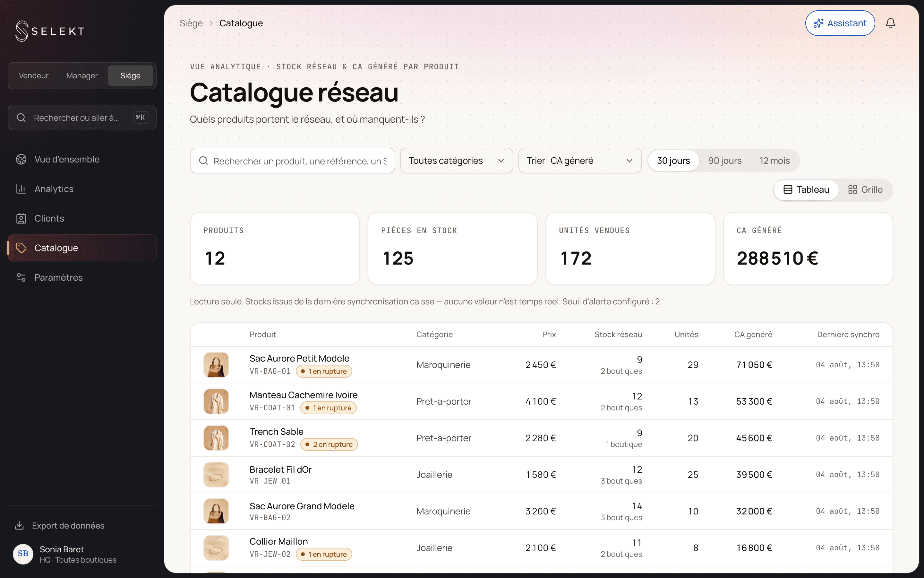The height and width of the screenshot is (578, 924).
Task: Select the 30 jours period
Action: pos(673,161)
